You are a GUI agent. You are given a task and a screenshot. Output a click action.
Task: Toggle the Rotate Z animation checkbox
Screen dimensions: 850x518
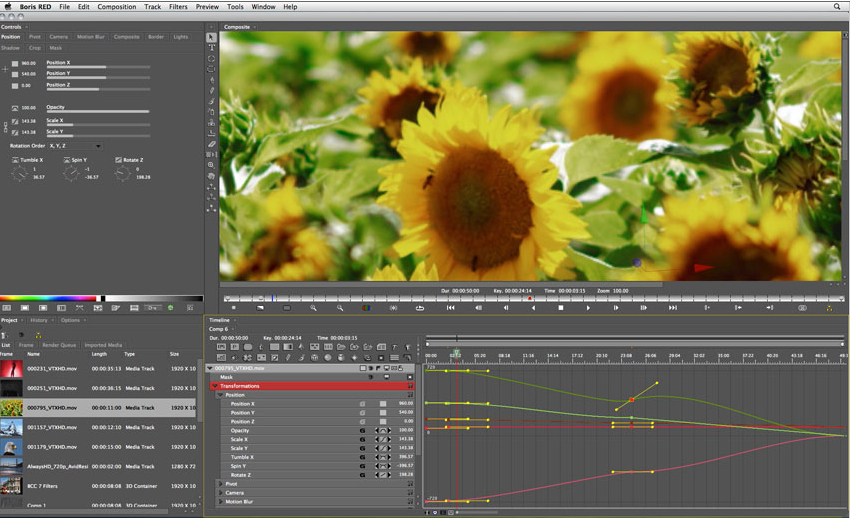click(118, 160)
